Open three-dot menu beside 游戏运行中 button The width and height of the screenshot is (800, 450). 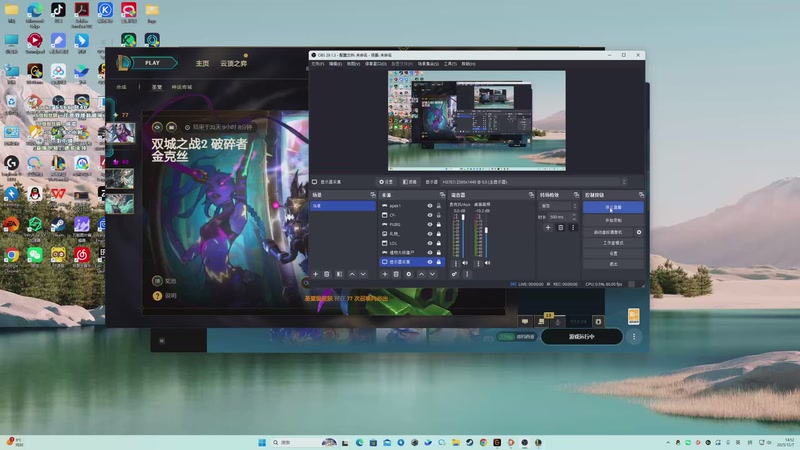634,337
